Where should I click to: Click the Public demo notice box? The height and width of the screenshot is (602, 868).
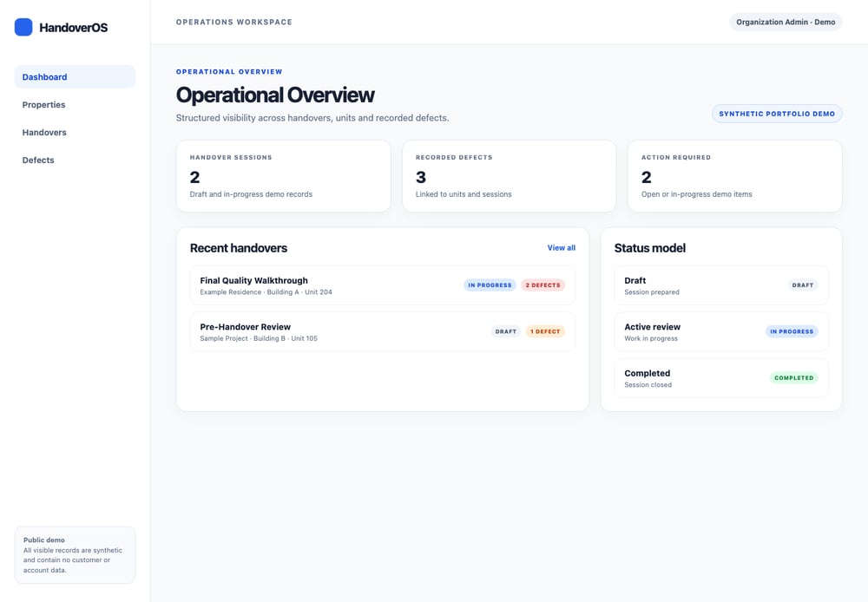coord(75,555)
